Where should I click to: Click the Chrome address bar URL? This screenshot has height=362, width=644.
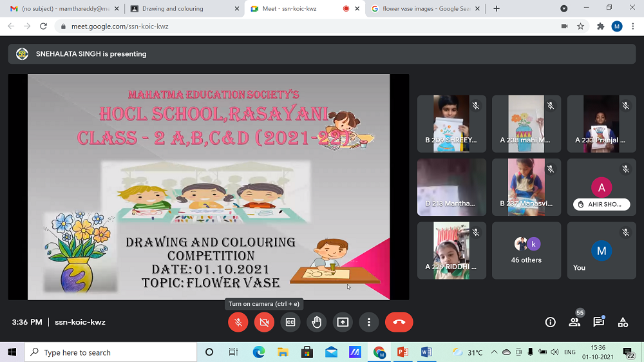pyautogui.click(x=258, y=26)
